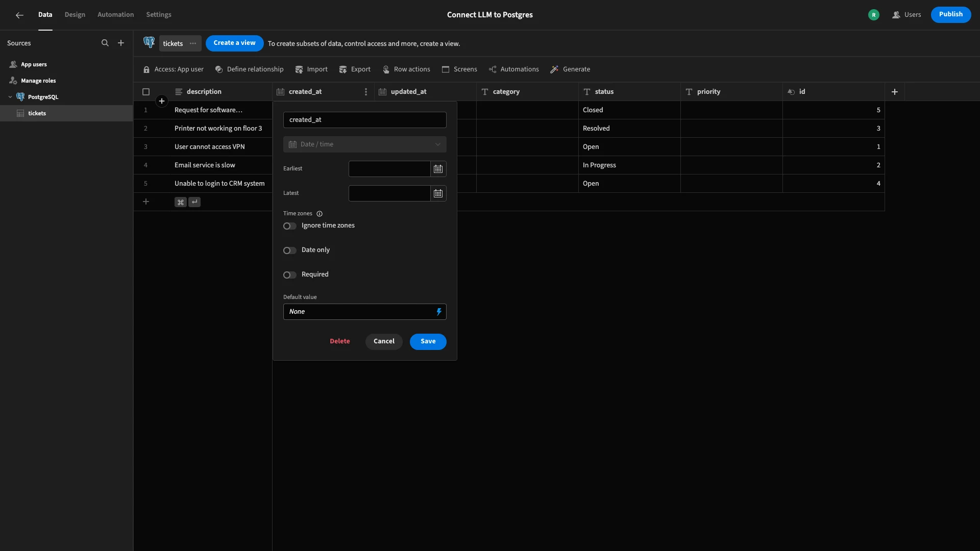
Task: Click the user avatar R icon
Action: click(x=874, y=15)
